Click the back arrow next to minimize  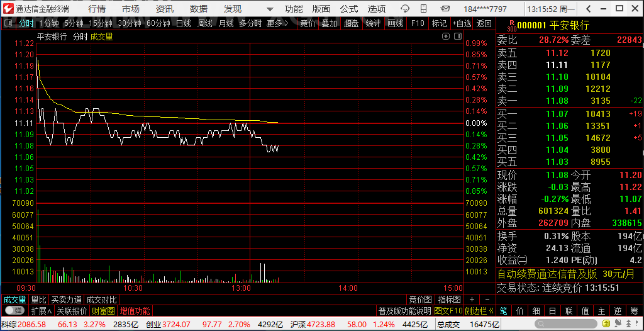(589, 9)
